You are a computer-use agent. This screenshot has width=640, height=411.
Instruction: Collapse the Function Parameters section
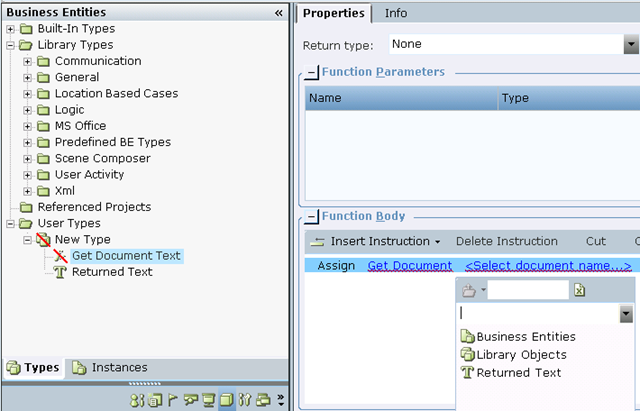(311, 72)
